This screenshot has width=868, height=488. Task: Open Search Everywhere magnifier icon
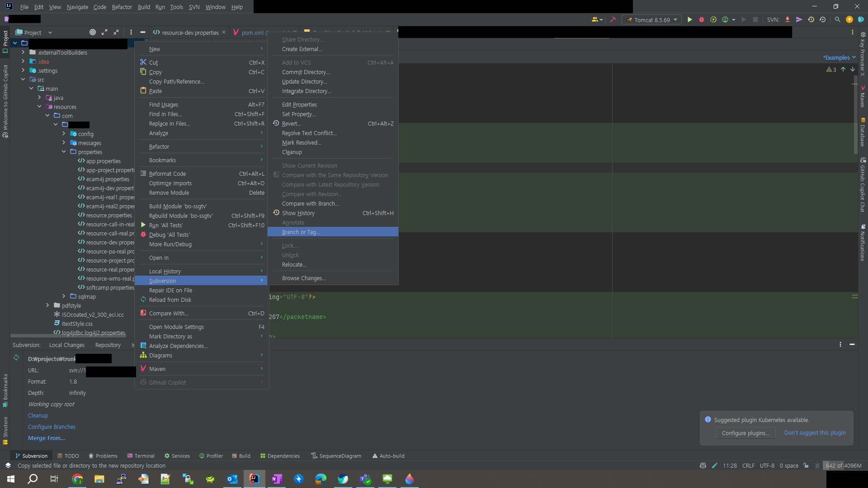tap(837, 19)
